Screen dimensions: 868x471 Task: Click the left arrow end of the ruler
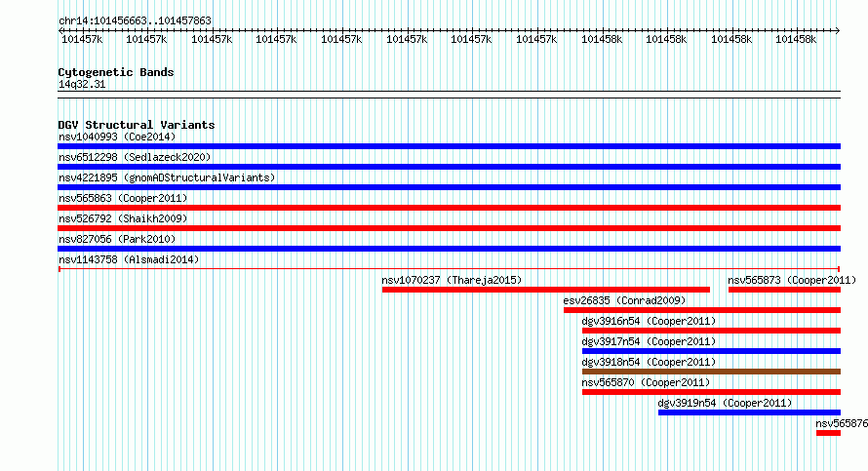click(60, 31)
